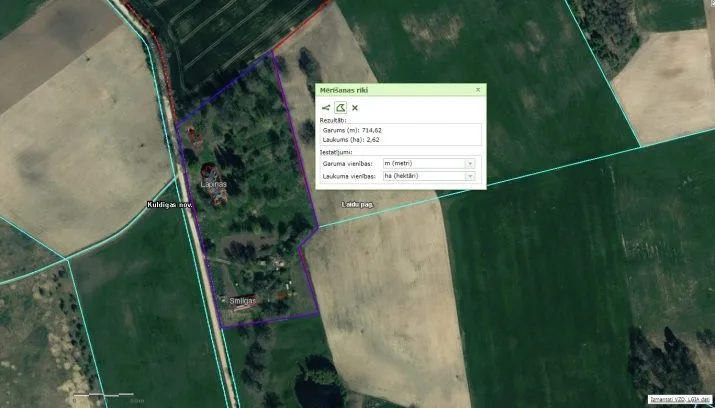Clear measurement with the X tool icon
715x408 pixels.
click(355, 108)
